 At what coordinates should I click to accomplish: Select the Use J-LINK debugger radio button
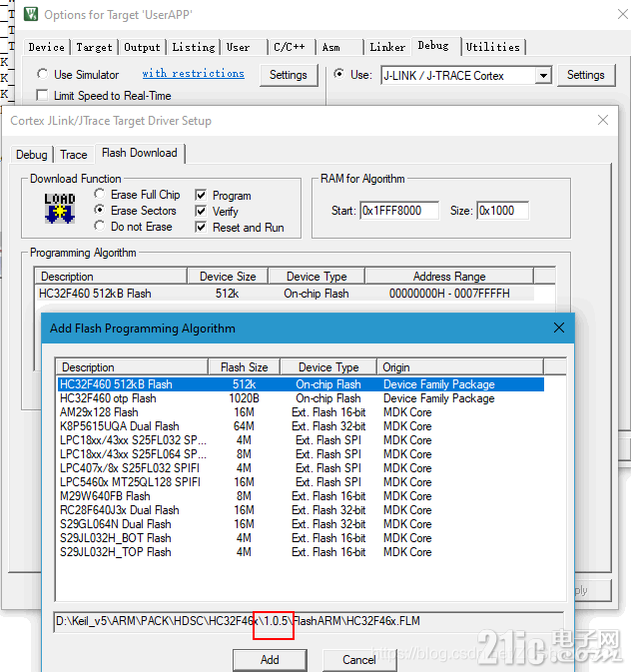tap(339, 74)
